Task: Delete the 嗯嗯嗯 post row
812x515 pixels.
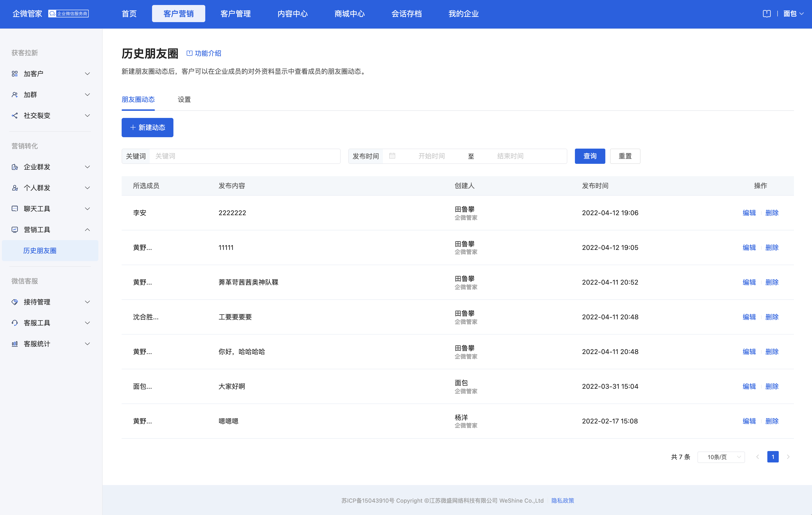Action: 772,421
